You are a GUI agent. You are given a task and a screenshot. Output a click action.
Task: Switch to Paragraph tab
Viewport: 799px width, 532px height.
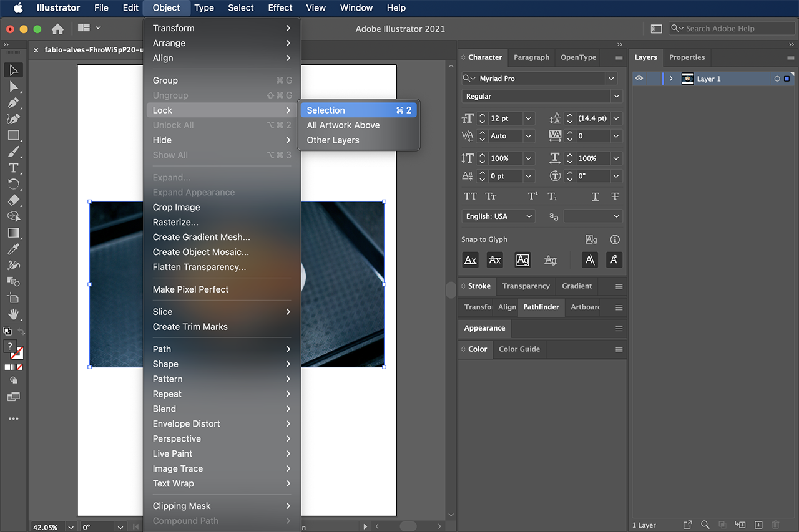tap(531, 57)
